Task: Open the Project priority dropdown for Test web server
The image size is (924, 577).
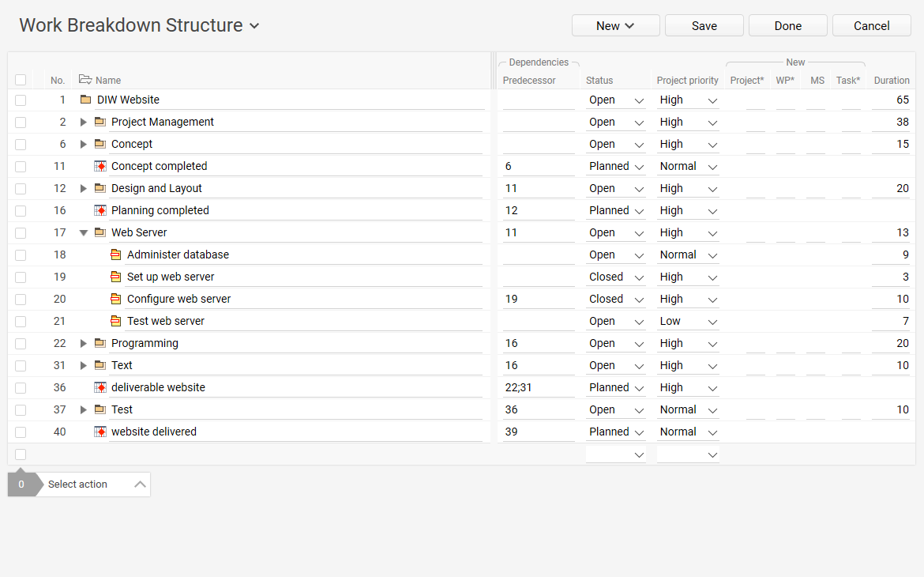Action: (x=712, y=321)
